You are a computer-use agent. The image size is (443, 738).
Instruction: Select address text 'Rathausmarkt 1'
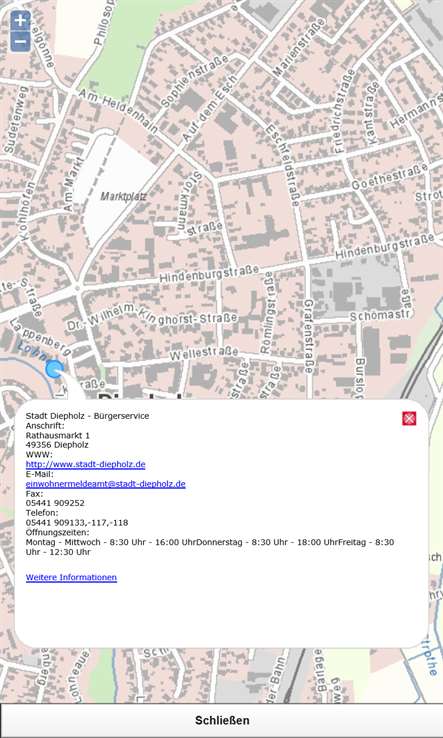[x=57, y=435]
